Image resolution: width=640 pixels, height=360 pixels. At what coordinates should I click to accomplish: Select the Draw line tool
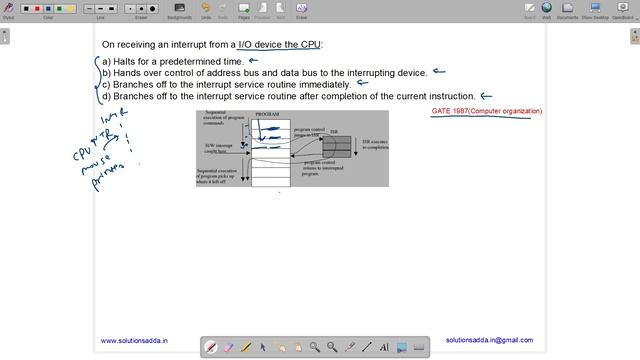click(x=367, y=347)
